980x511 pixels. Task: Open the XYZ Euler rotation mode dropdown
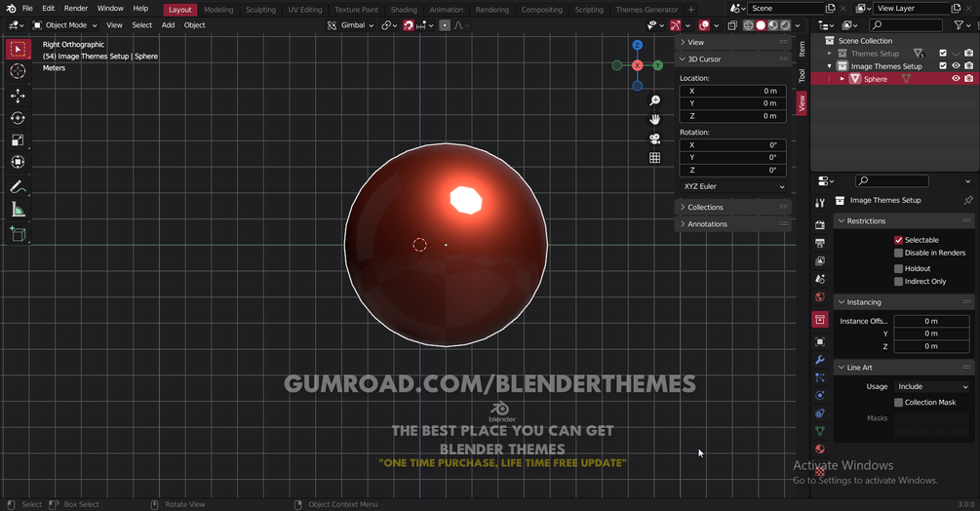[x=733, y=186]
